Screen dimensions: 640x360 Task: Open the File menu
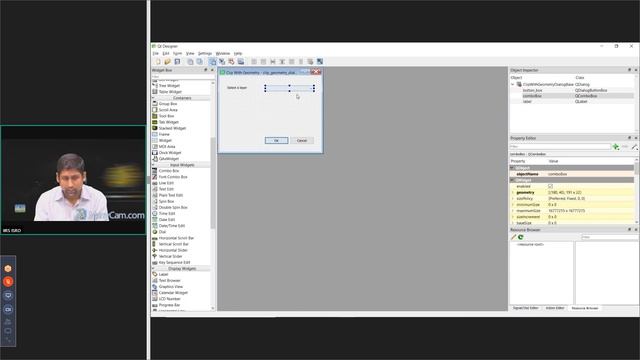tap(156, 53)
